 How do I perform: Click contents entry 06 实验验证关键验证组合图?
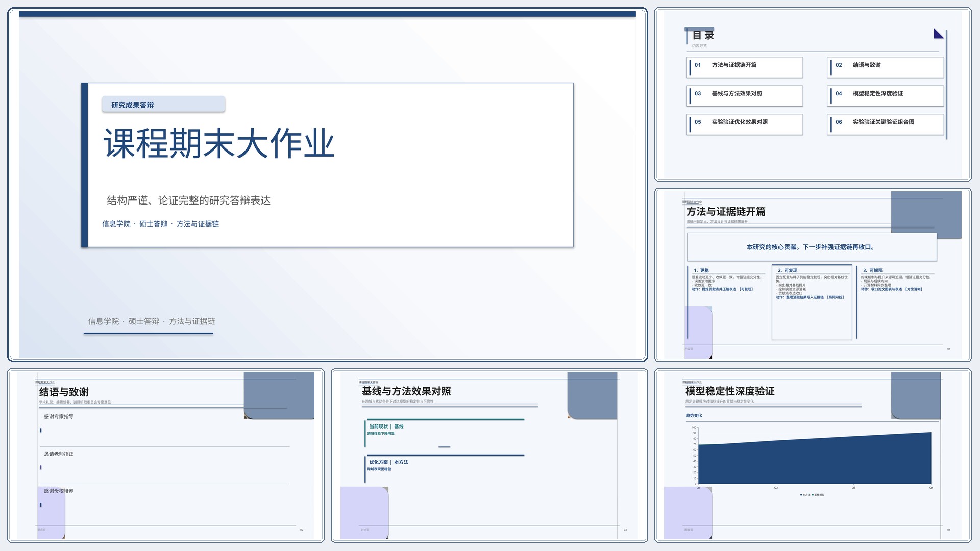[x=886, y=124]
